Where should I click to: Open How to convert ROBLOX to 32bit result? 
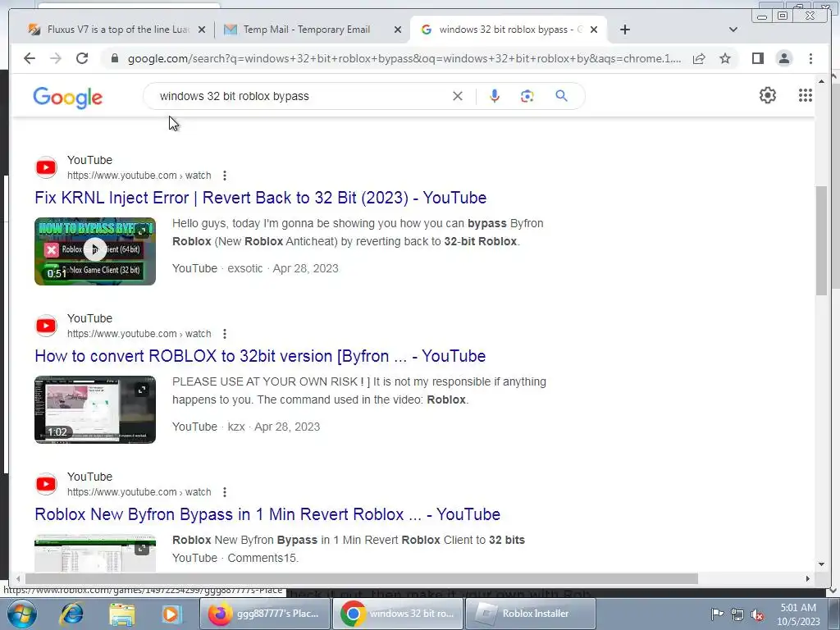pyautogui.click(x=260, y=356)
